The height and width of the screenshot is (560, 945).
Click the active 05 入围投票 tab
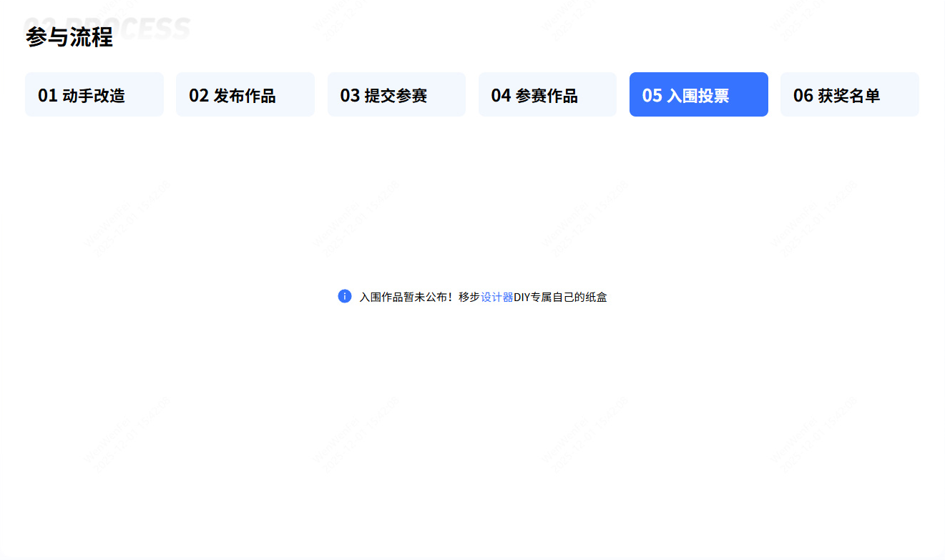tap(698, 94)
